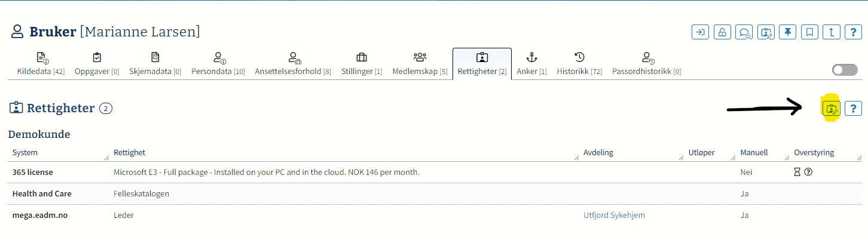The width and height of the screenshot is (868, 237).
Task: Click the bookmark icon in top toolbar
Action: coord(809,32)
